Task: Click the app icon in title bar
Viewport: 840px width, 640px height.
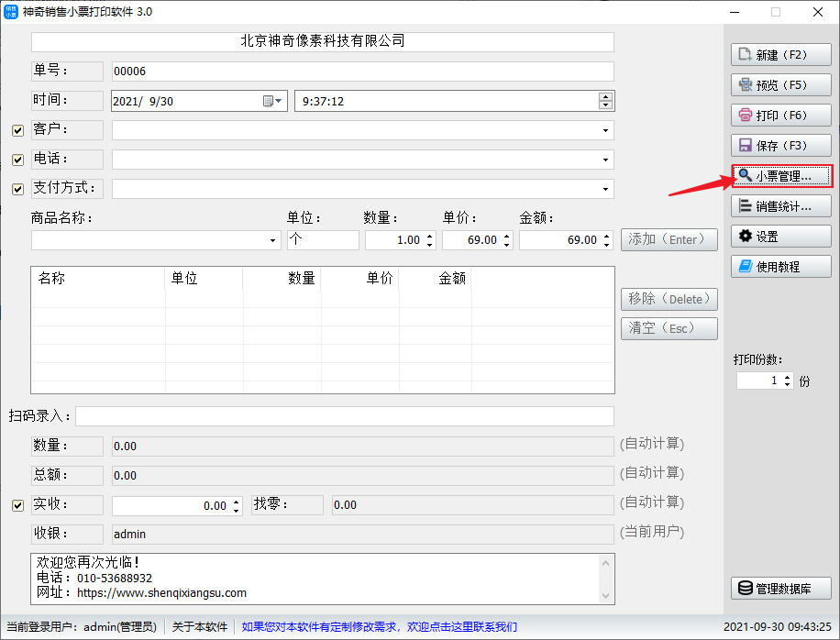Action: click(x=11, y=11)
